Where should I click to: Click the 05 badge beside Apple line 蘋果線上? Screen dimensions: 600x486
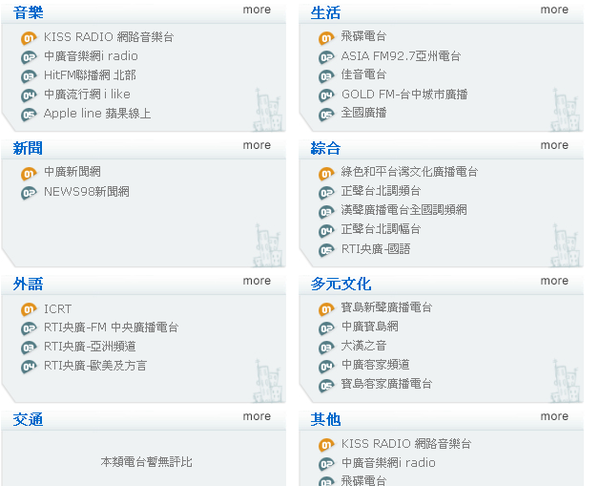[x=29, y=114]
